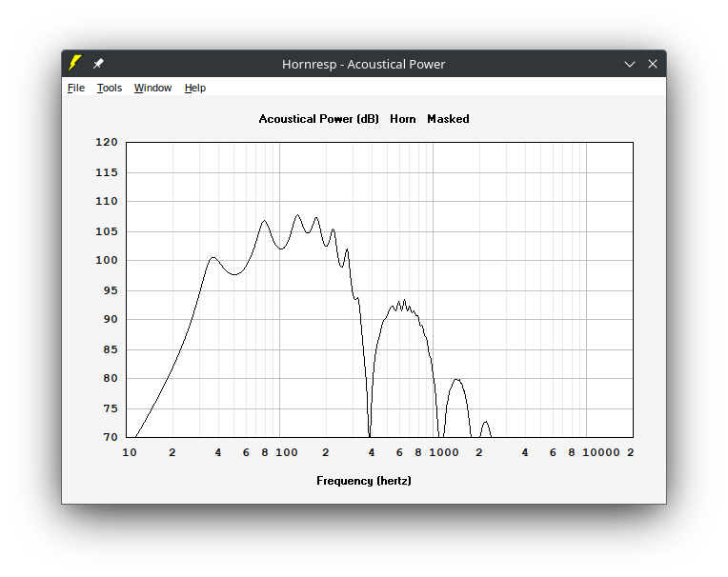Click the Frequency (hertz) axis label
This screenshot has height=577, width=728.
[364, 481]
